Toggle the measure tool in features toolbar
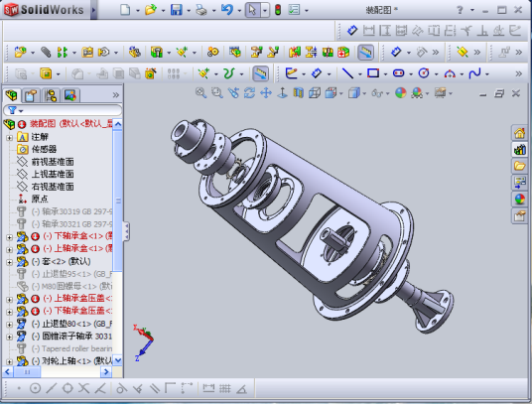The height and width of the screenshot is (405, 532). coord(261,73)
